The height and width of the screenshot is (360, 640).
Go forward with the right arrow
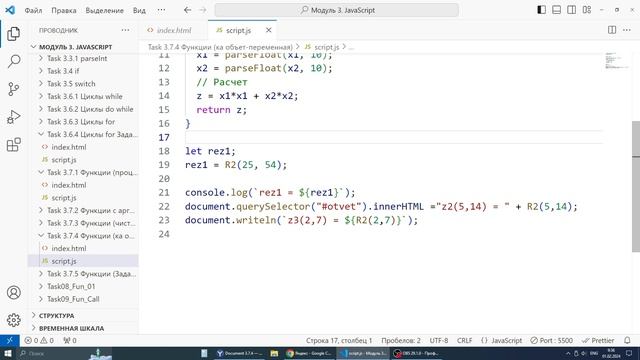(203, 10)
